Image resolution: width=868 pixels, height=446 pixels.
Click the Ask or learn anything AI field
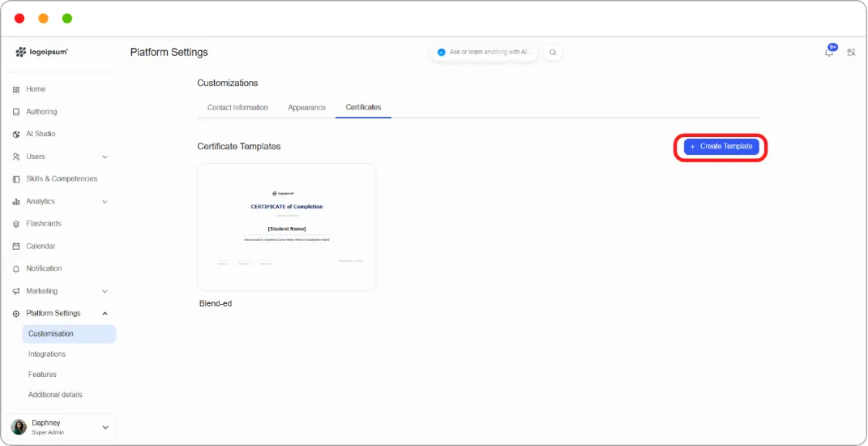pyautogui.click(x=484, y=52)
